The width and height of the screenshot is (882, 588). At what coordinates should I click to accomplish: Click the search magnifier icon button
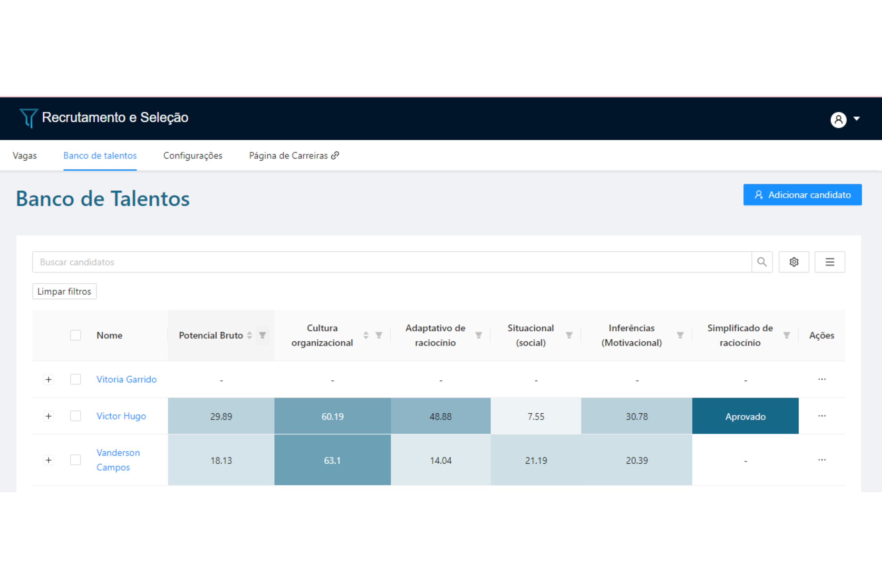762,262
